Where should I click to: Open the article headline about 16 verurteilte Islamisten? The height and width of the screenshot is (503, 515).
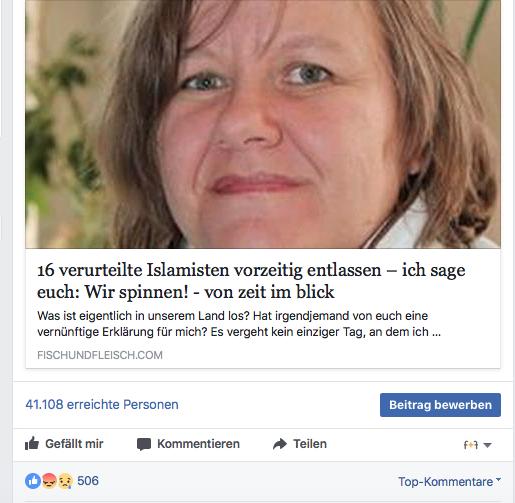point(251,281)
